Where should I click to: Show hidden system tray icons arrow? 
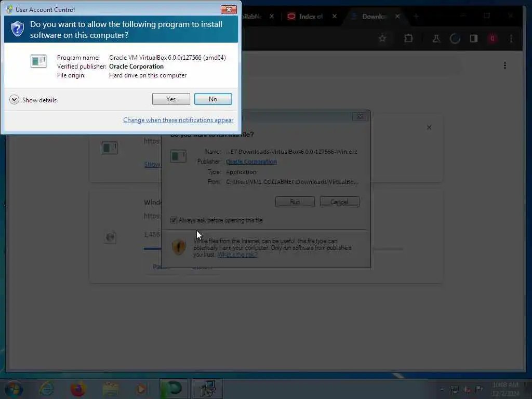[x=442, y=389]
